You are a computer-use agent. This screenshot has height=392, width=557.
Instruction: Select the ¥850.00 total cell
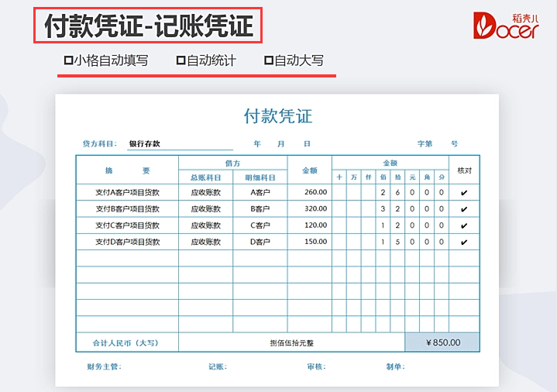pyautogui.click(x=442, y=342)
